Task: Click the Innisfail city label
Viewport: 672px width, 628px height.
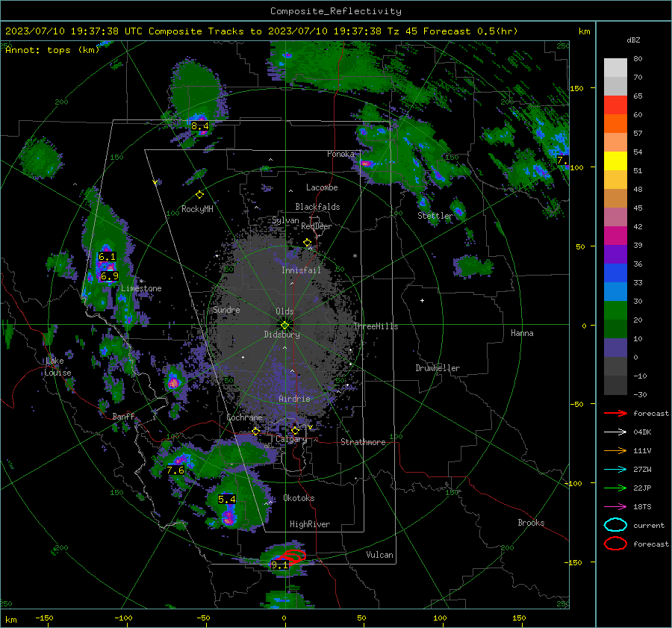Action: [301, 270]
